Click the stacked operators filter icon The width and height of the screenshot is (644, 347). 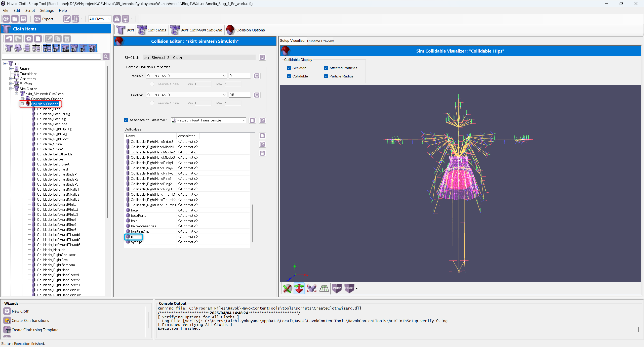coord(27,48)
